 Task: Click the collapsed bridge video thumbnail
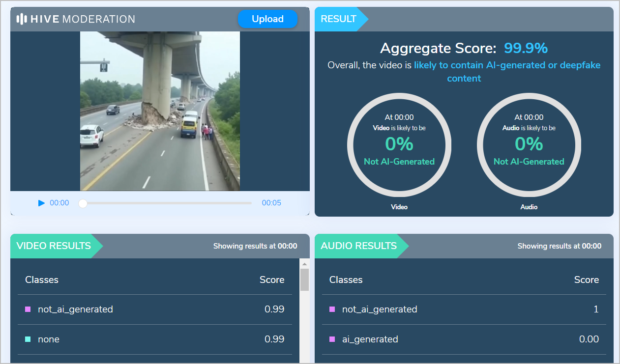[x=160, y=111]
